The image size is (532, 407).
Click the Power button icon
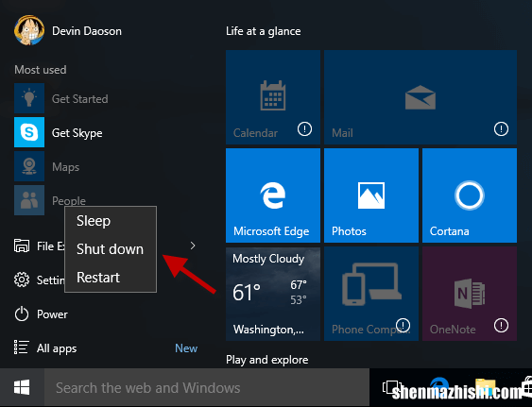22,314
